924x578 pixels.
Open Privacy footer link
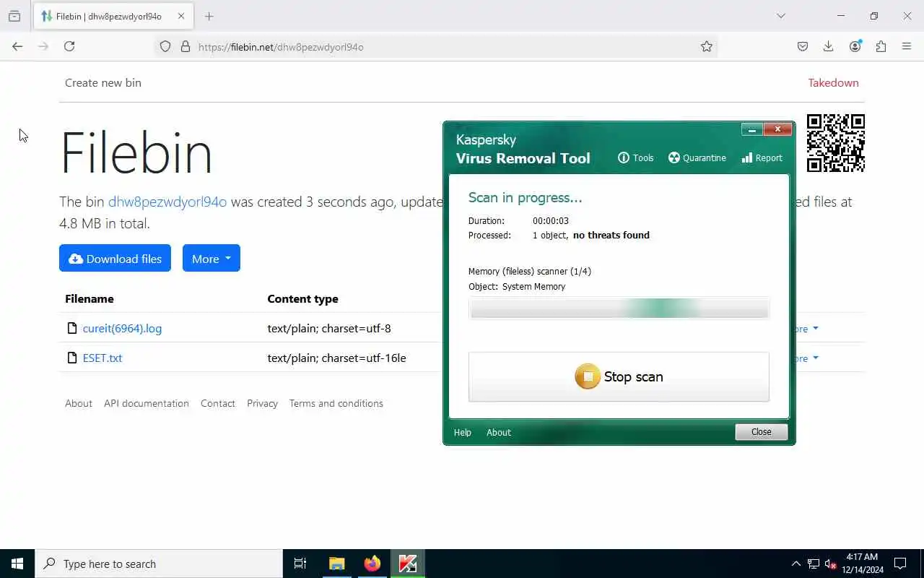[x=262, y=403]
